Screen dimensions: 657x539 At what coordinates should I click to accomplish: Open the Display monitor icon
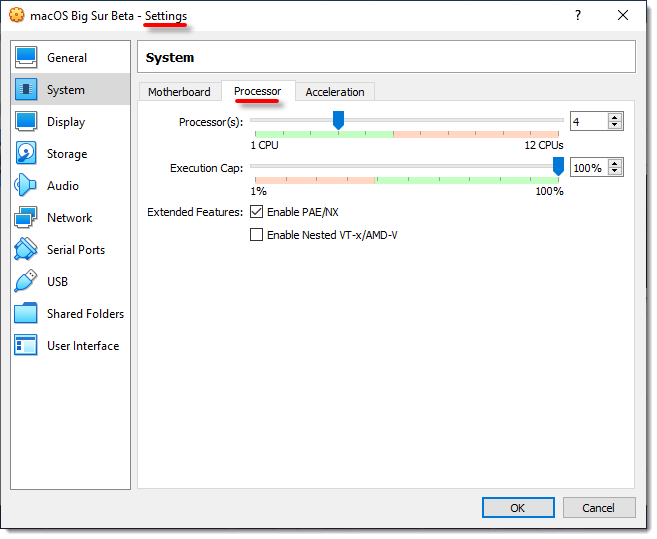tap(26, 122)
